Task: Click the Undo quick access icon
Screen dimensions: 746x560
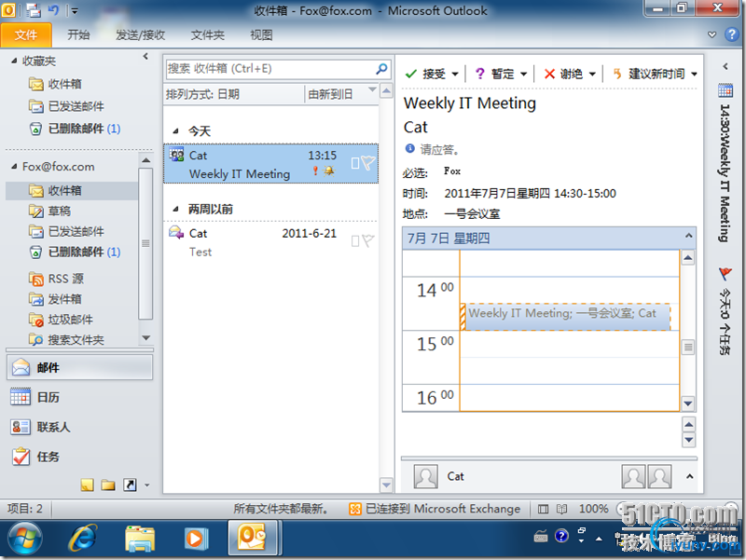Action: (54, 10)
